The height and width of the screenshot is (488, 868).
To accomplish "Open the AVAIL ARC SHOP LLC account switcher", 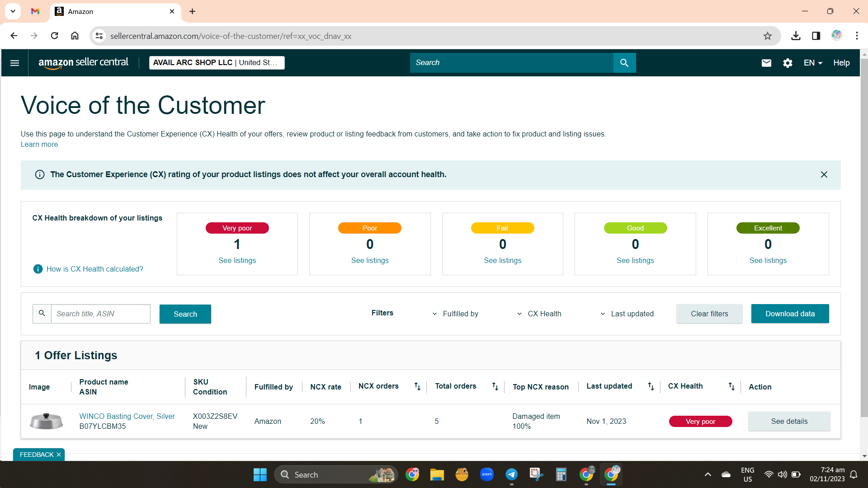I will tap(217, 63).
